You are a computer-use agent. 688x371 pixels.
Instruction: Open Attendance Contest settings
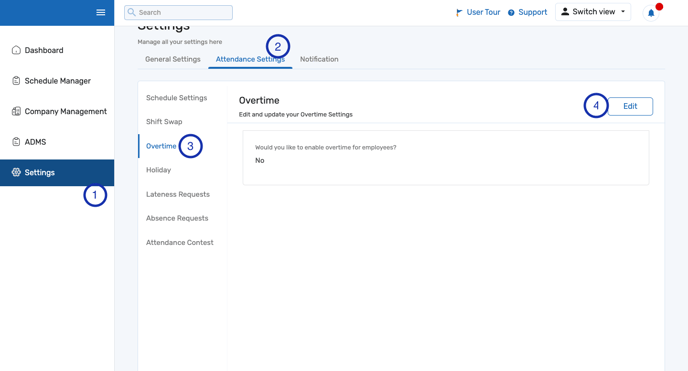(x=179, y=243)
